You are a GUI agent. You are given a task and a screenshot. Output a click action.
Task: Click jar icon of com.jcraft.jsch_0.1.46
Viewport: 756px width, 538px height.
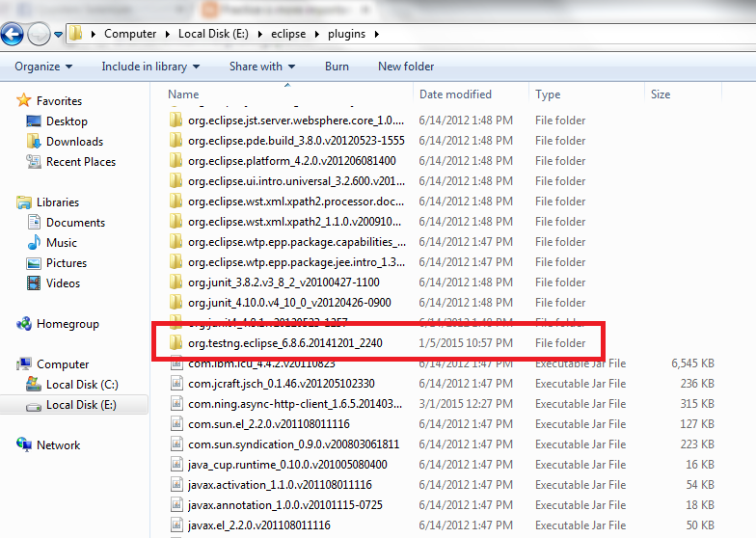177,384
